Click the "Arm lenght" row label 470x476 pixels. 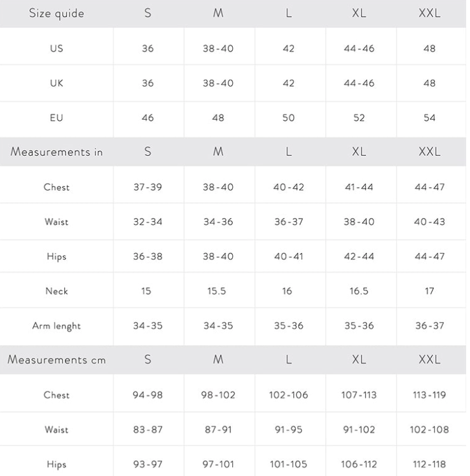click(x=57, y=326)
